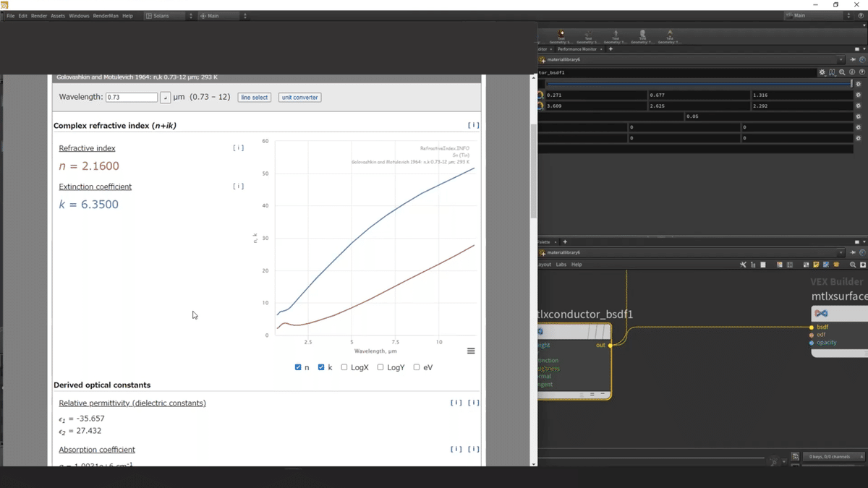Click the grid layout icon in network toolbar
This screenshot has height=488, width=868.
(789, 265)
